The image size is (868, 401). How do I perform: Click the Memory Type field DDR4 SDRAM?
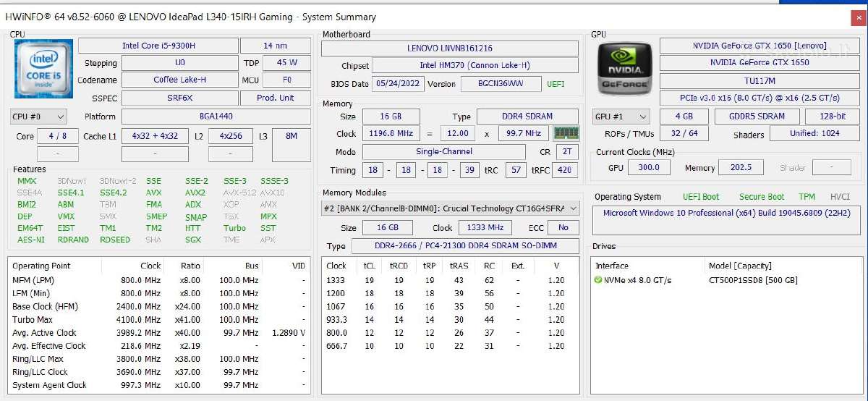coord(527,117)
